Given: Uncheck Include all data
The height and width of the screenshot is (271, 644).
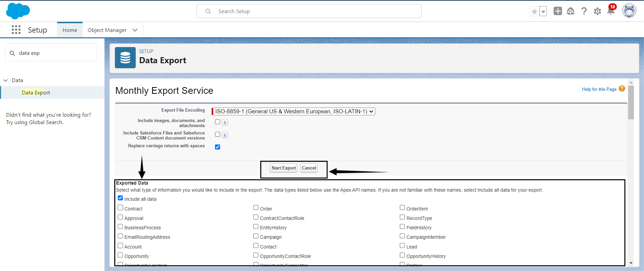Looking at the screenshot, I should point(120,198).
